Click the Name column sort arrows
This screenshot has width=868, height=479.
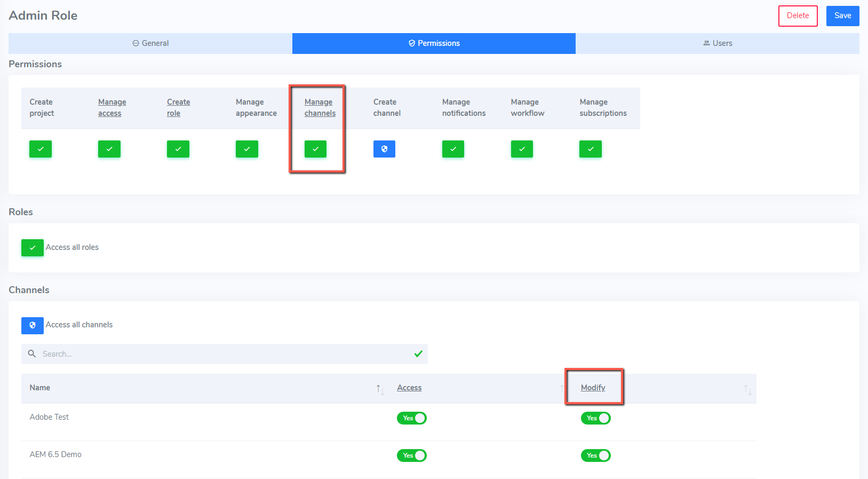(x=379, y=389)
